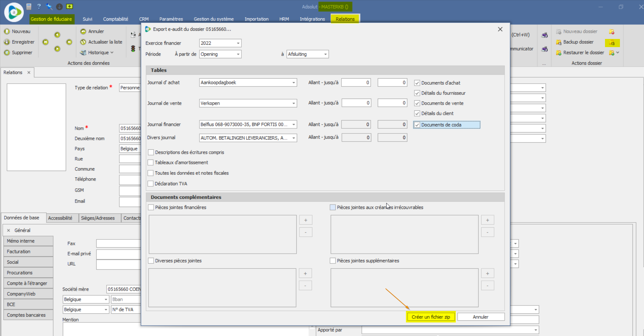This screenshot has width=644, height=336.
Task: Uncheck Détails du fournisseur checkbox
Action: pyautogui.click(x=417, y=93)
